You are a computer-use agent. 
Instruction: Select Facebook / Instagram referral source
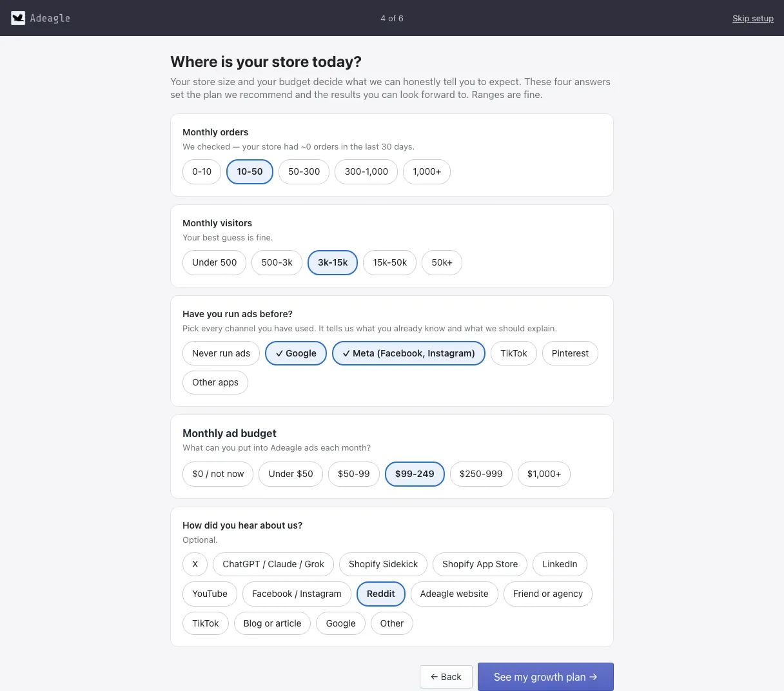coord(297,594)
